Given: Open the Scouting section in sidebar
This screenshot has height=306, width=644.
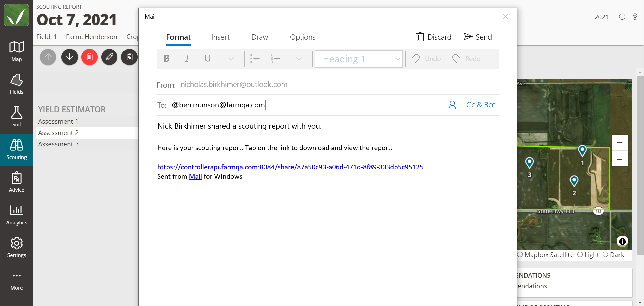Looking at the screenshot, I should [x=16, y=150].
